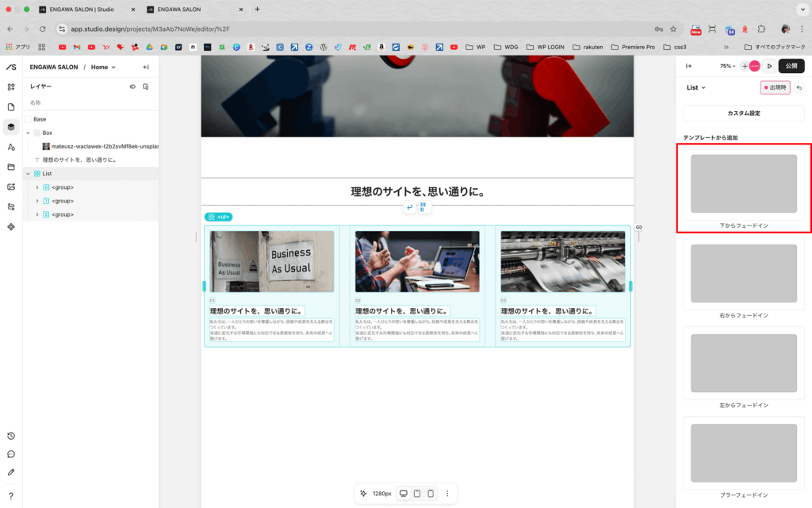
Task: Reset animation with the undo arrow icon
Action: (799, 87)
